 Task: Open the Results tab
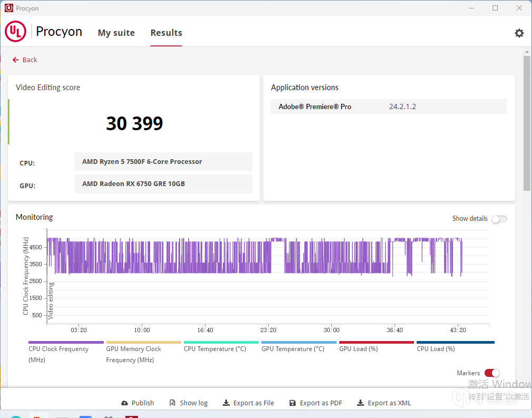pyautogui.click(x=166, y=33)
